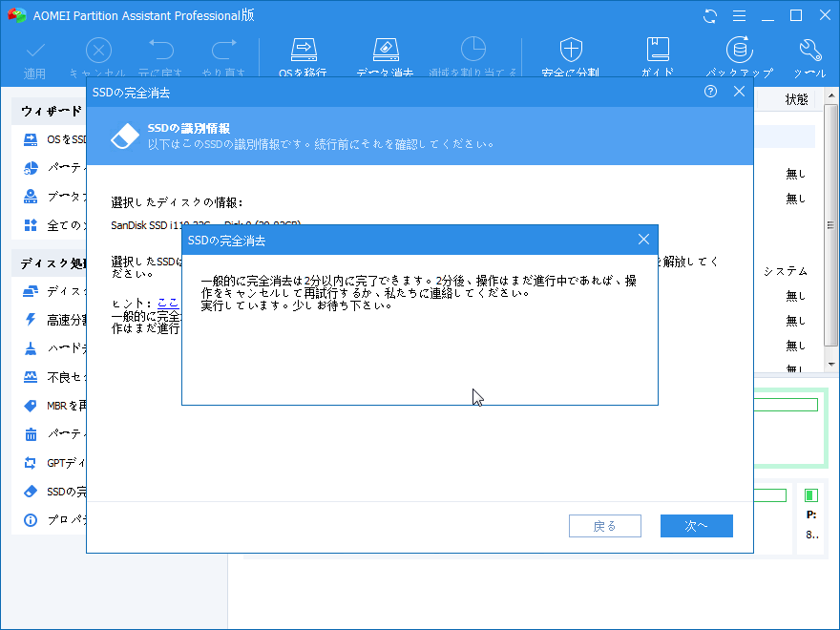Viewport: 840px width, 630px height.
Task: Click the help question mark in SSD dialog
Action: 710,92
